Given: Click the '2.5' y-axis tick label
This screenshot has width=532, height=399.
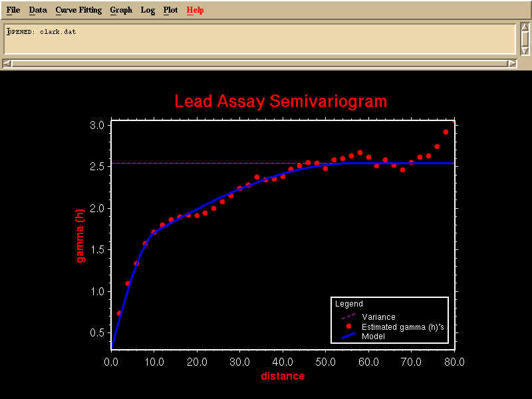Looking at the screenshot, I should (x=96, y=167).
